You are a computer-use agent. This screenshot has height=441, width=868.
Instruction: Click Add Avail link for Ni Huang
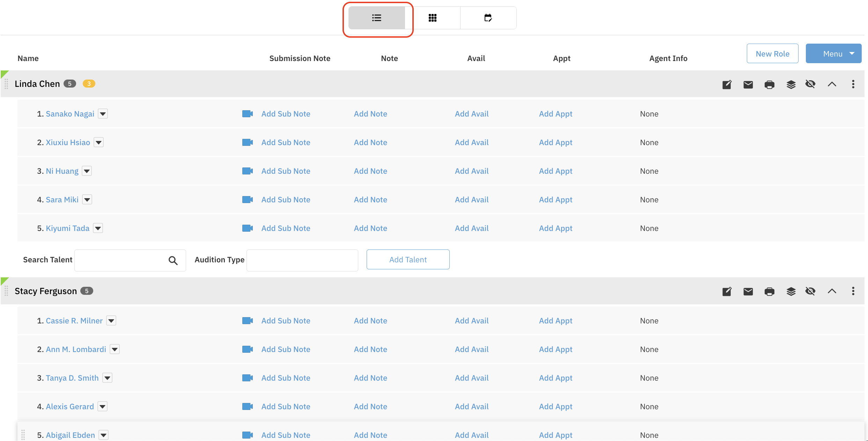471,171
